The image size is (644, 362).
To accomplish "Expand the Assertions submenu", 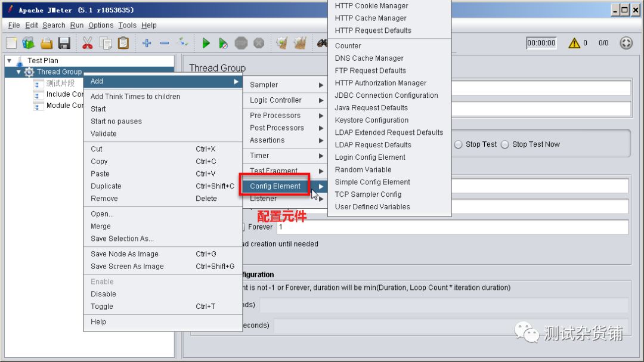I will tap(286, 140).
